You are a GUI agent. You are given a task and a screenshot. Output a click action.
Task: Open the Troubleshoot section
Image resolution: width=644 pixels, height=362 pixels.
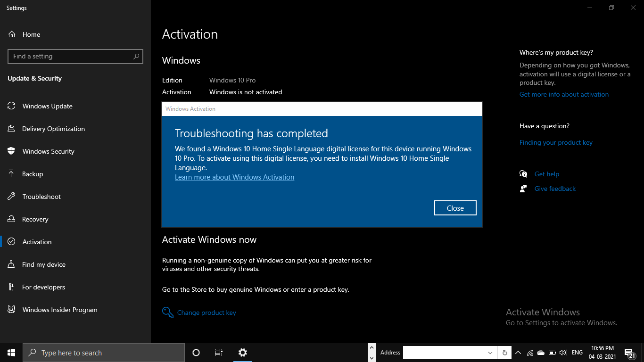[x=41, y=197]
